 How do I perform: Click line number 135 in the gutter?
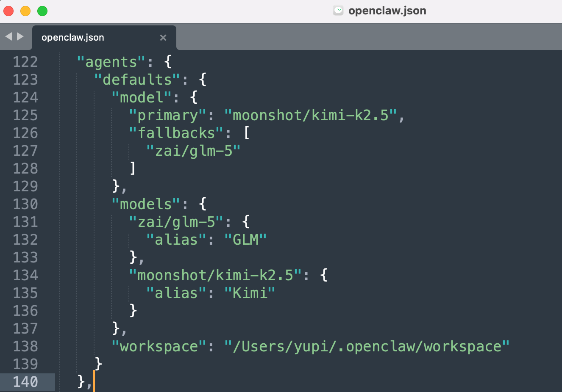25,293
